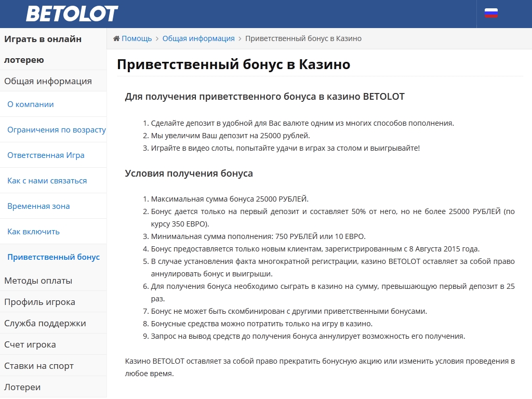532x399 pixels.
Task: Open the Russian flag language selector
Action: click(491, 14)
